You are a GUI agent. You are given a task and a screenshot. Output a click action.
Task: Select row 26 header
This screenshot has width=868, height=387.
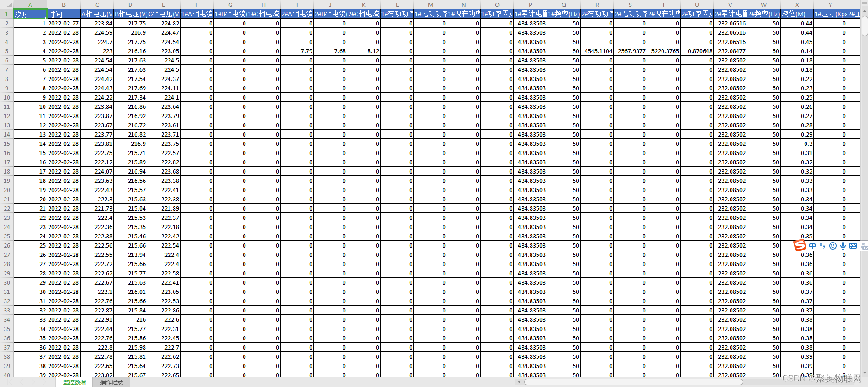[x=7, y=245]
